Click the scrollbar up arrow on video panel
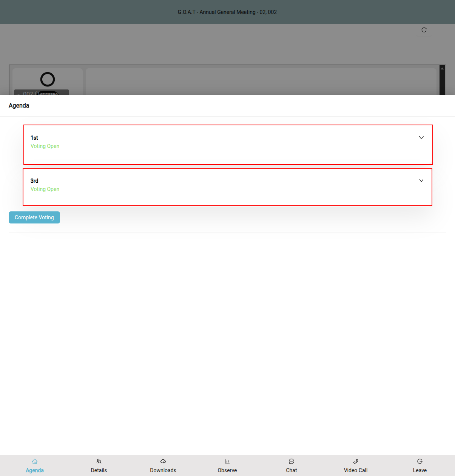The width and height of the screenshot is (455, 476). pos(442,68)
